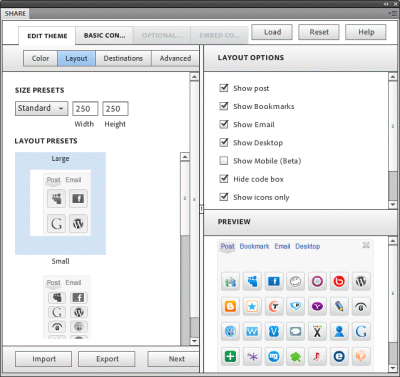The height and width of the screenshot is (377, 400).
Task: Click the green plus icon in Preview
Action: coord(230,356)
